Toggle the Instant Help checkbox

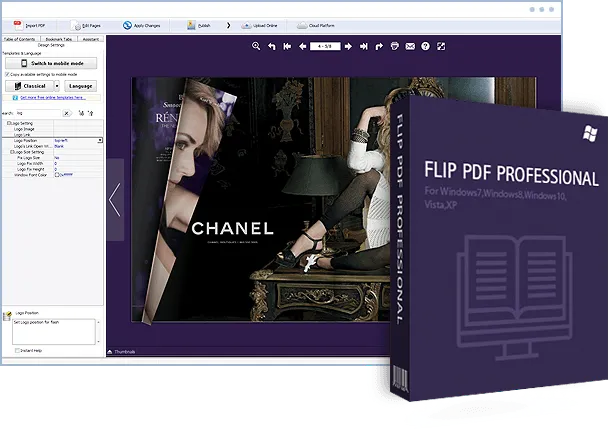[17, 351]
